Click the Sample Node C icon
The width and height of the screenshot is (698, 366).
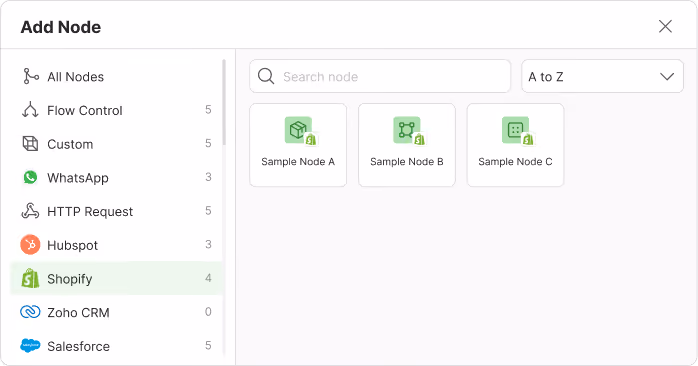point(515,130)
